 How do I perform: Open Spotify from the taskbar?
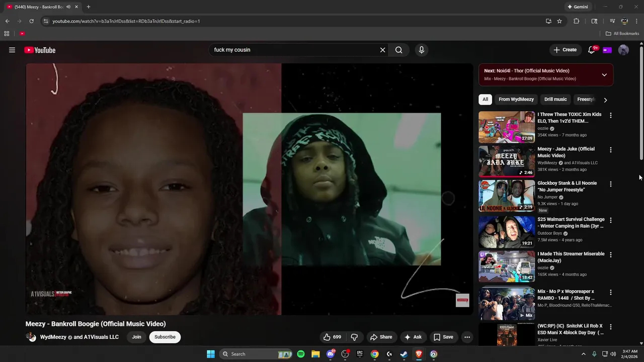(301, 354)
